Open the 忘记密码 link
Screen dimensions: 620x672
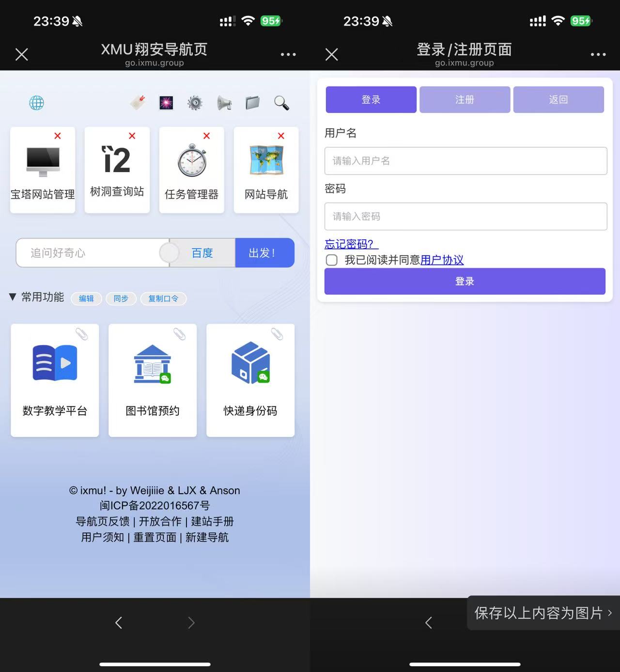click(349, 244)
